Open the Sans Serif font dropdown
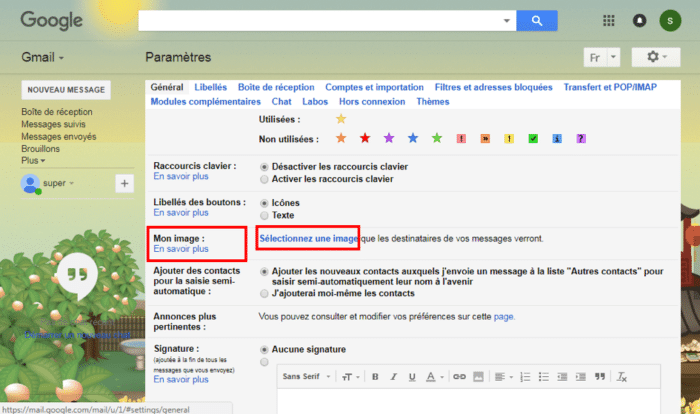 click(x=306, y=376)
